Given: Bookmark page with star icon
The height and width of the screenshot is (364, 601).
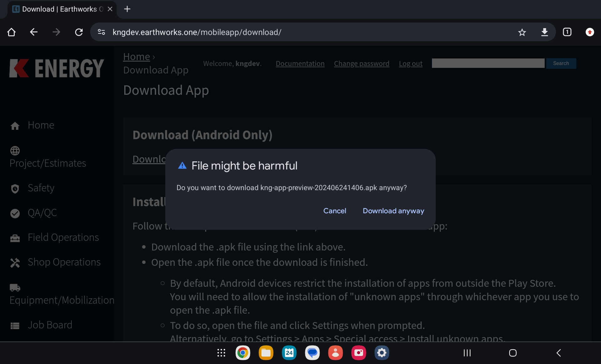Looking at the screenshot, I should pyautogui.click(x=522, y=32).
